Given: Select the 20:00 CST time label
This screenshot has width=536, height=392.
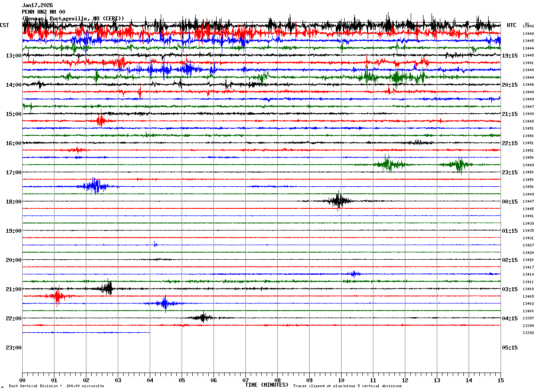Looking at the screenshot, I should point(14,260).
